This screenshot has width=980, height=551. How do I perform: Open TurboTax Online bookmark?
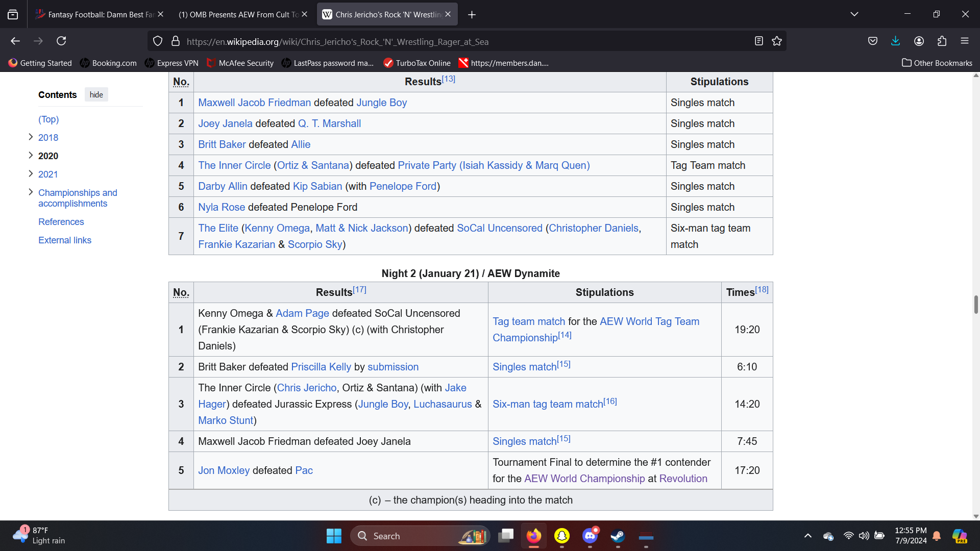click(417, 63)
